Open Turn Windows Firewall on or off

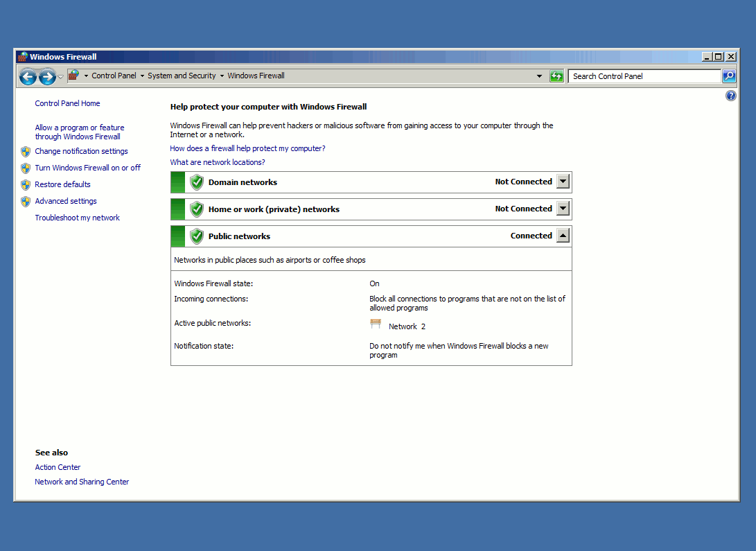pyautogui.click(x=88, y=168)
